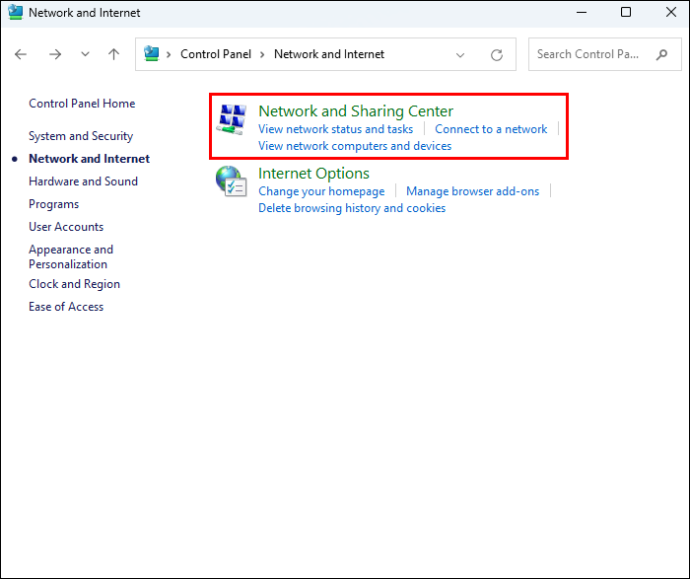Click Connect to a network
The image size is (690, 579).
tap(491, 129)
